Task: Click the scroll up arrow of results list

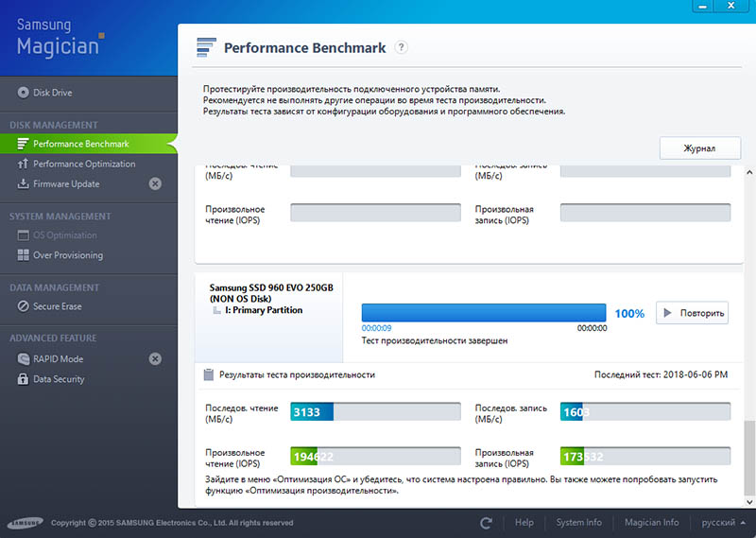Action: (x=749, y=172)
